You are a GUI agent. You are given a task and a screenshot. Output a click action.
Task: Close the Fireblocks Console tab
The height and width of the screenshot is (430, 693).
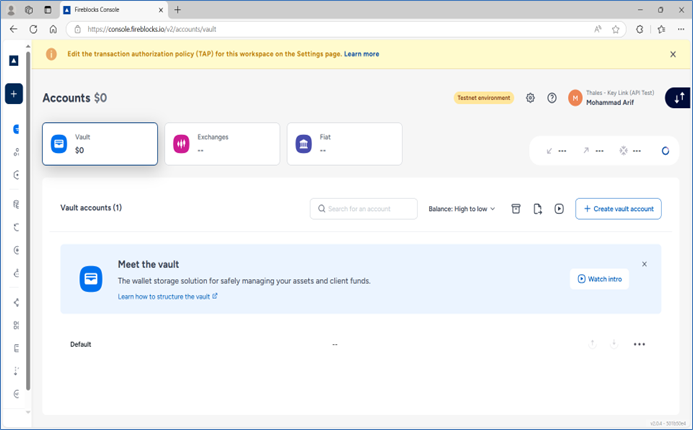coord(160,10)
